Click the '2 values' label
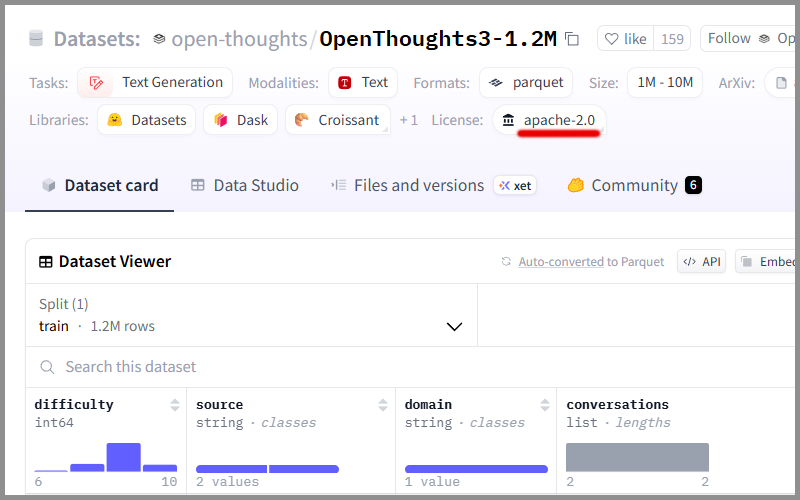The width and height of the screenshot is (800, 500). pyautogui.click(x=228, y=482)
